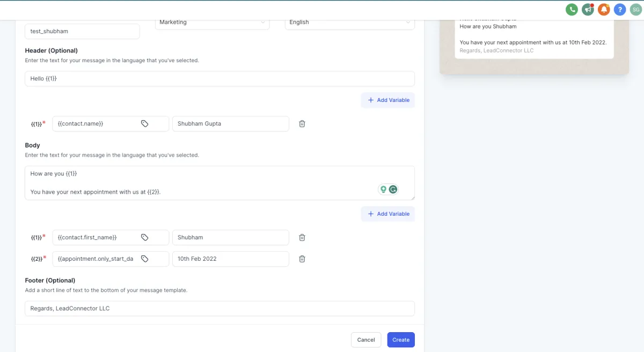This screenshot has height=352, width=644.
Task: Focus the Footer field with Regards, LeadConnector LLC
Action: tap(219, 309)
